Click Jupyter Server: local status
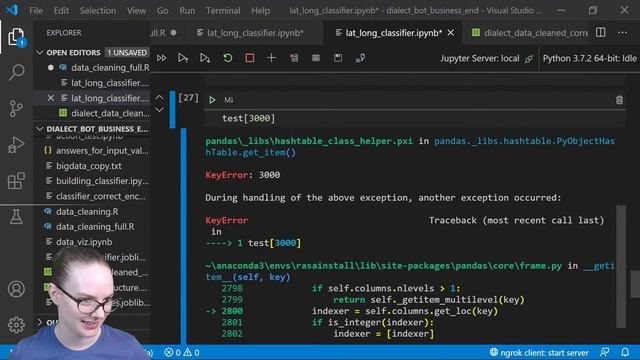Screen dimensions: 640x360 click(486, 58)
